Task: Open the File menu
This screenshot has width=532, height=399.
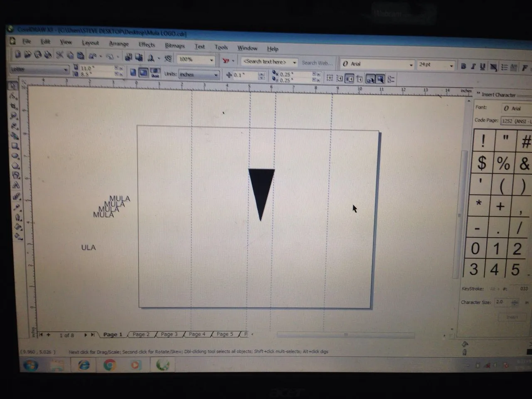Action: click(x=27, y=41)
